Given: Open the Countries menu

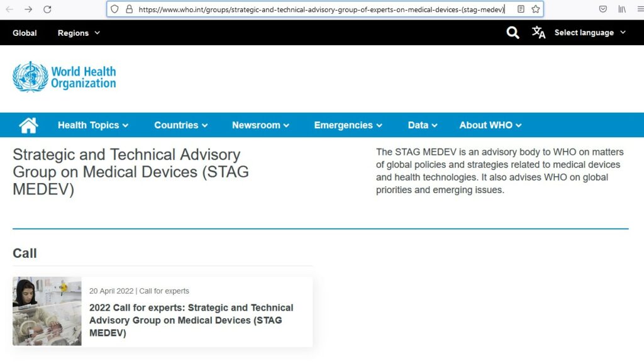Looking at the screenshot, I should [x=180, y=125].
